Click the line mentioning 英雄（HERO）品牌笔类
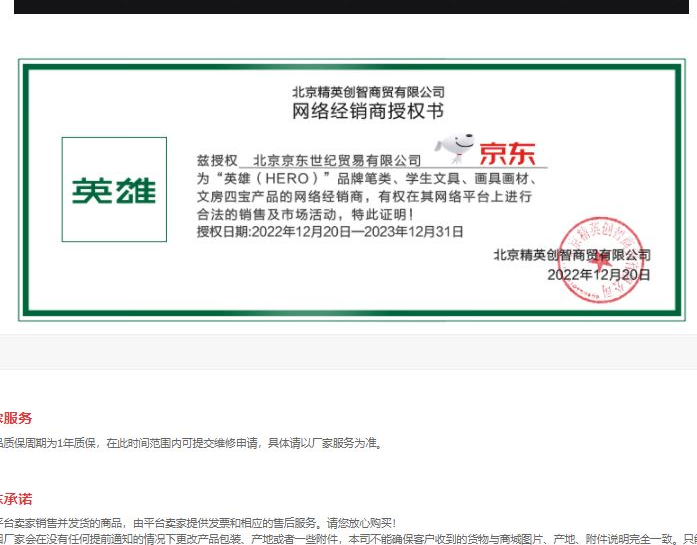 coord(367,179)
